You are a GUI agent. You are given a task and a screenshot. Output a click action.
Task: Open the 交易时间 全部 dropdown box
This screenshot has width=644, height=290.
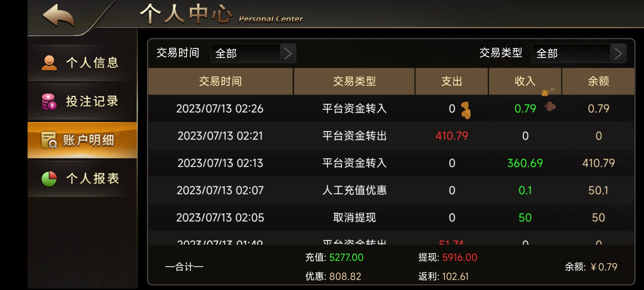(253, 53)
